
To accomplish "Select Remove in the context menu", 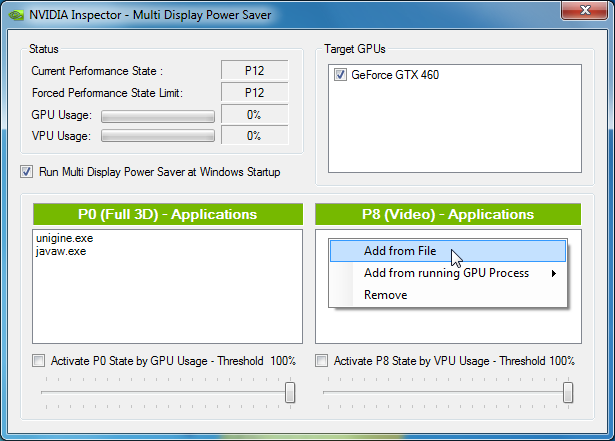I will [385, 295].
